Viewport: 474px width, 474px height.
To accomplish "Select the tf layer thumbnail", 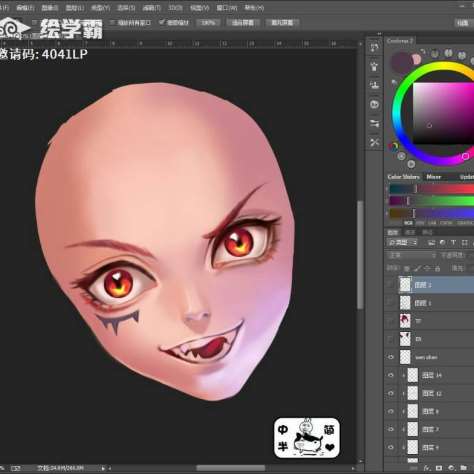I will click(x=405, y=321).
